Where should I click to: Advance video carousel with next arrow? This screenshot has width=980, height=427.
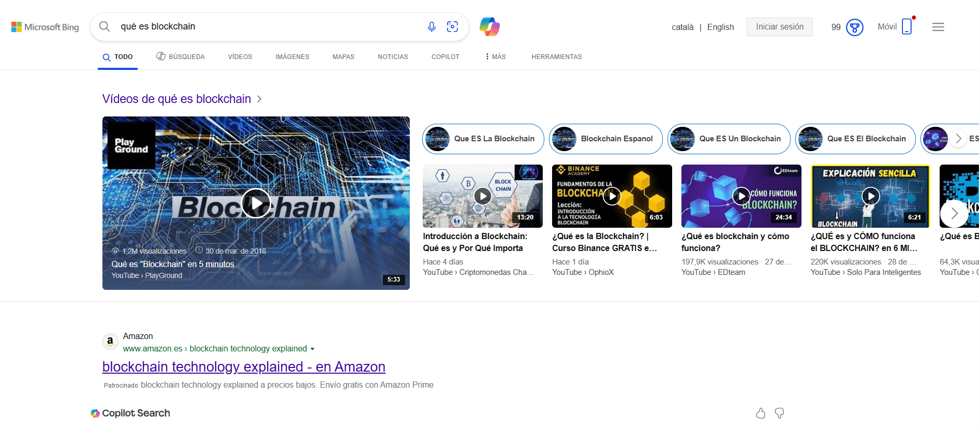point(954,213)
